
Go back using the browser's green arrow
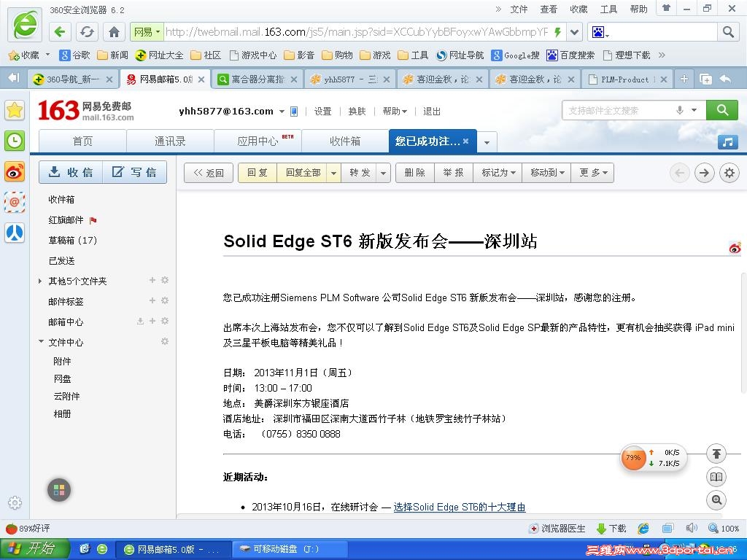point(60,32)
